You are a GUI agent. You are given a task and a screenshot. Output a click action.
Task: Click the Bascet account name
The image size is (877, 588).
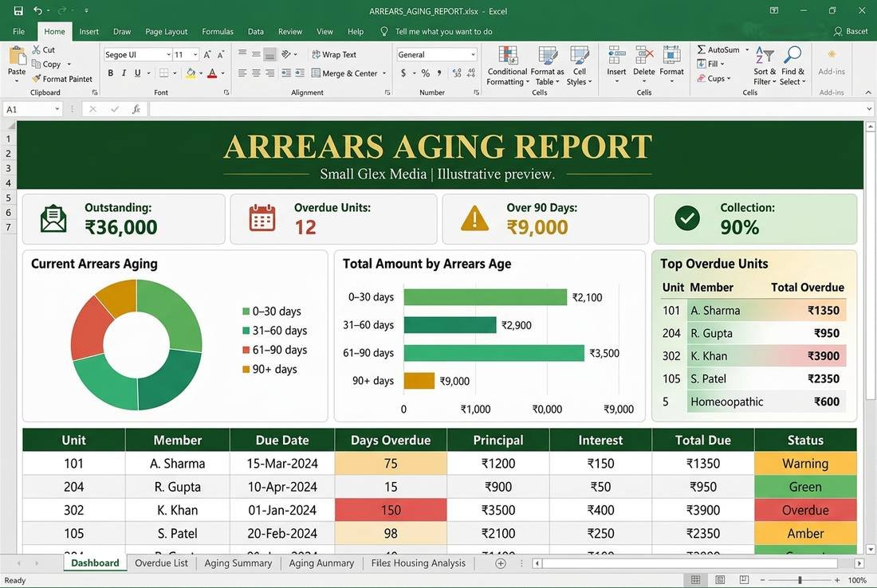(857, 31)
